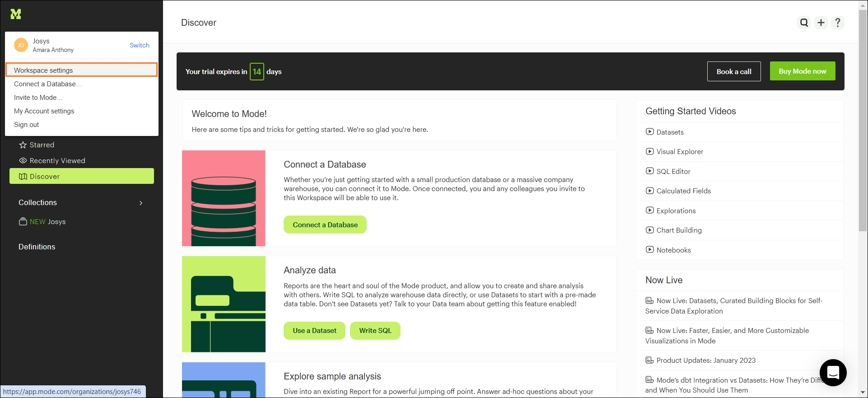Article icon beside Faster, Easier Visualizations post

[x=649, y=330]
